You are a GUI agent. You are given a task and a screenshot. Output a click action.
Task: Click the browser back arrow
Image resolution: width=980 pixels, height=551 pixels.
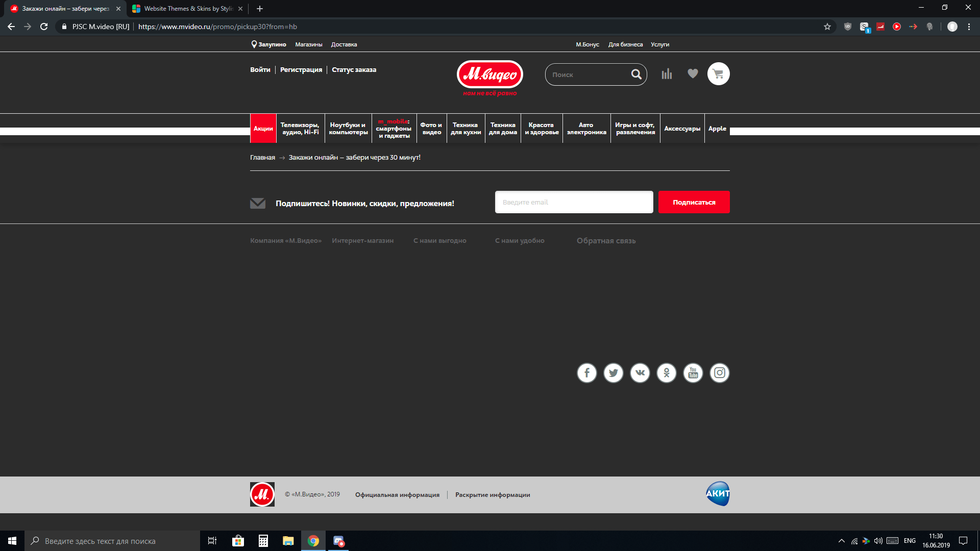[11, 27]
